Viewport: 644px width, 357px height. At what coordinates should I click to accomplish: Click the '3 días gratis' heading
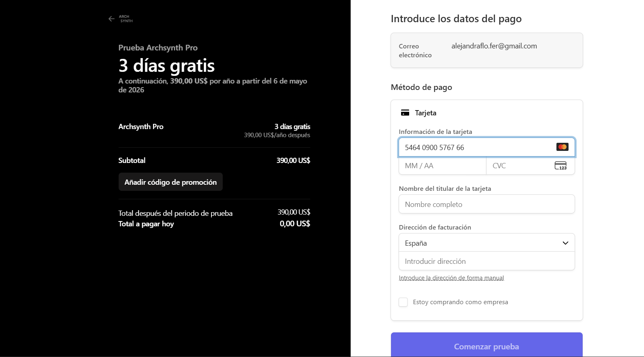coord(167,65)
